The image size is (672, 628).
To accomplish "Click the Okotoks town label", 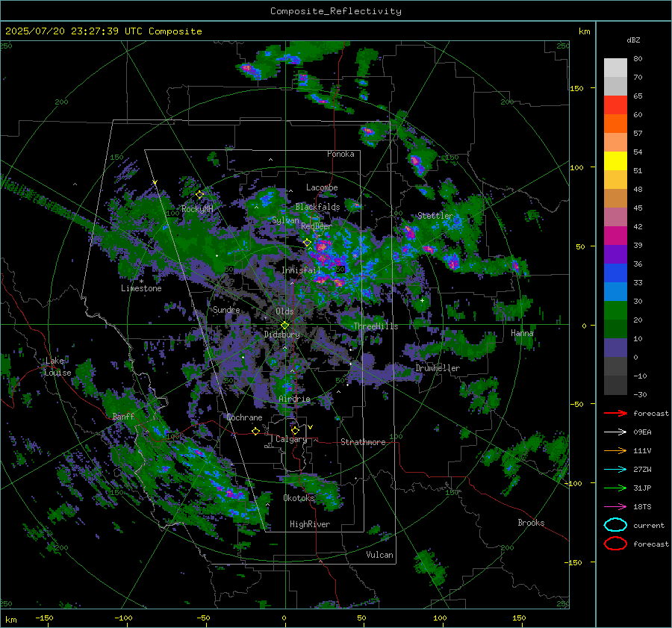I will pyautogui.click(x=299, y=498).
